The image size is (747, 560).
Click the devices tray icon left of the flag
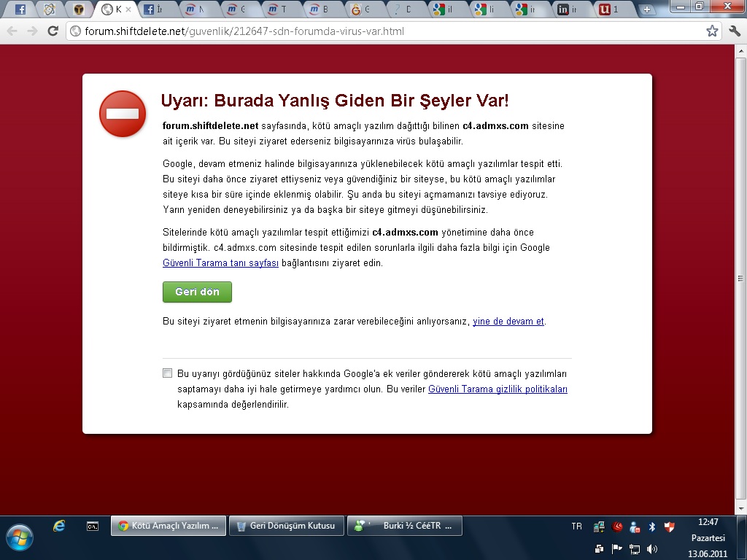[x=600, y=549]
